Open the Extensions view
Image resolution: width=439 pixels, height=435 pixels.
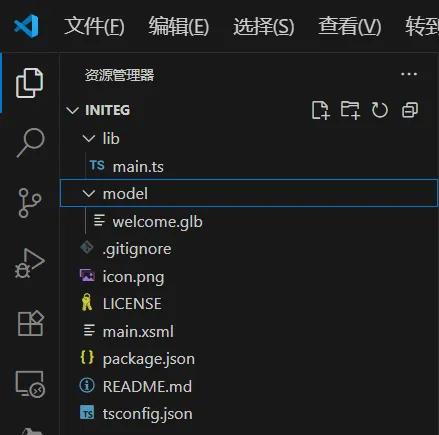30,323
